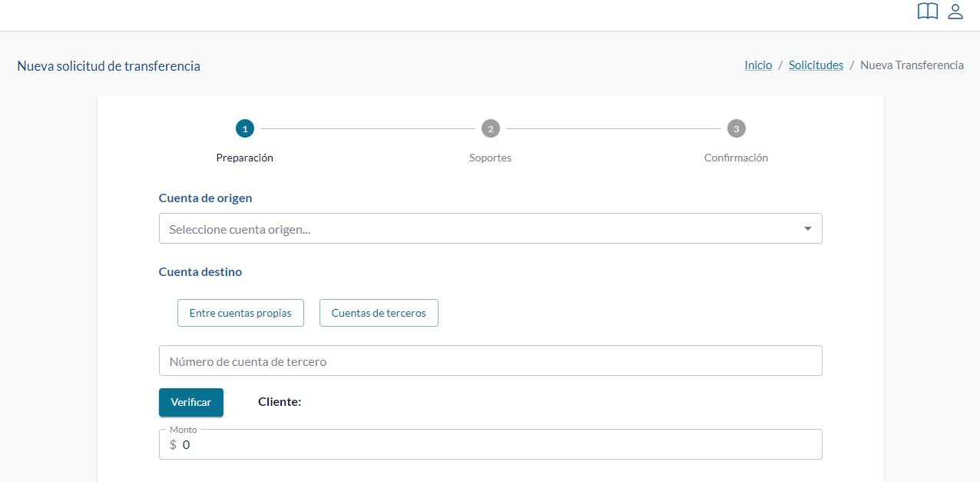Go to Inicio breadcrumb link
The height and width of the screenshot is (482, 980).
758,65
